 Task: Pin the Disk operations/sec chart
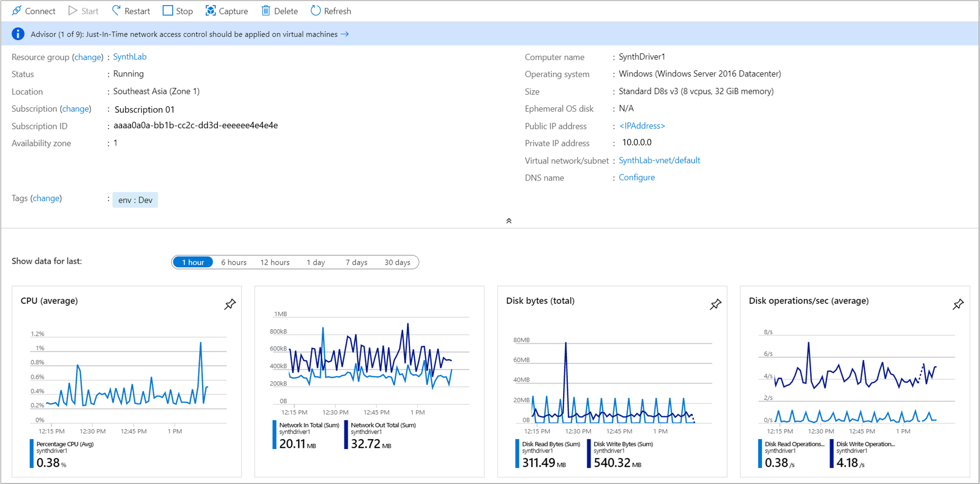(958, 304)
